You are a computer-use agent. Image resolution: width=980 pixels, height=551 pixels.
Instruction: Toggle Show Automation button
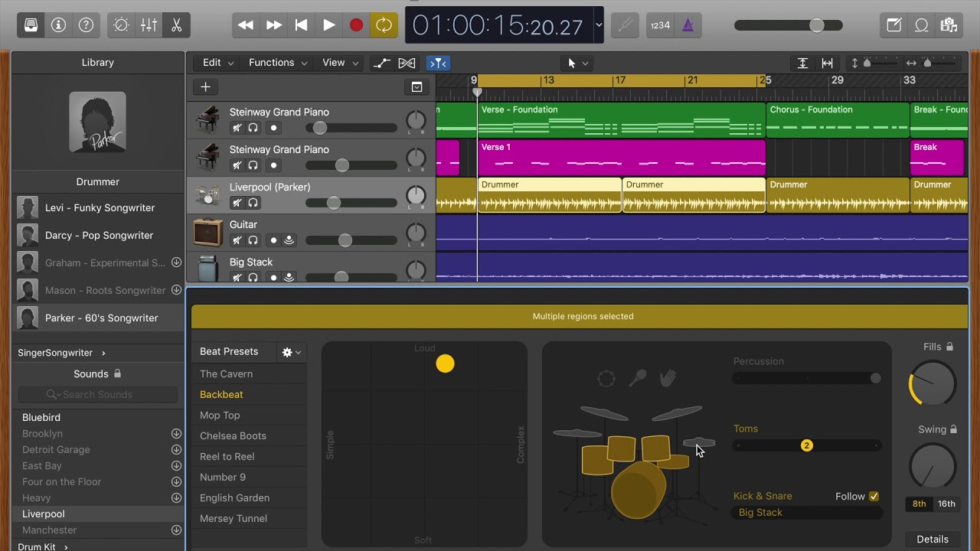click(x=381, y=63)
